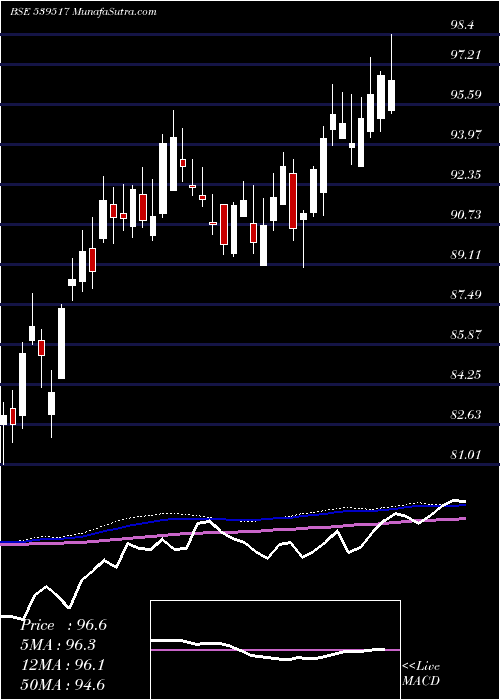500x700 pixels.
Task: Click the 95.59 price axis label
Action: tap(466, 95)
